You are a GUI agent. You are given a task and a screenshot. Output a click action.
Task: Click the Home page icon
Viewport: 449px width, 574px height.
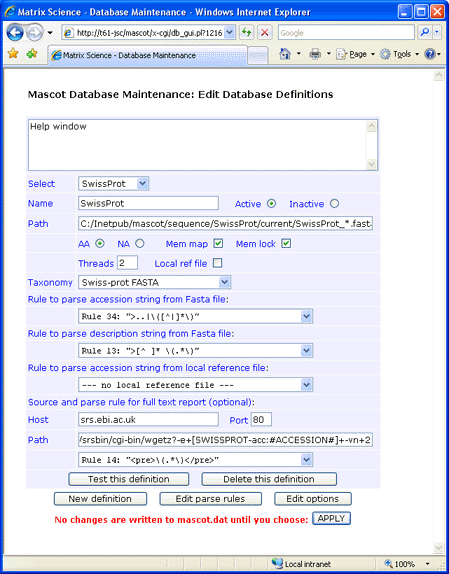(285, 54)
